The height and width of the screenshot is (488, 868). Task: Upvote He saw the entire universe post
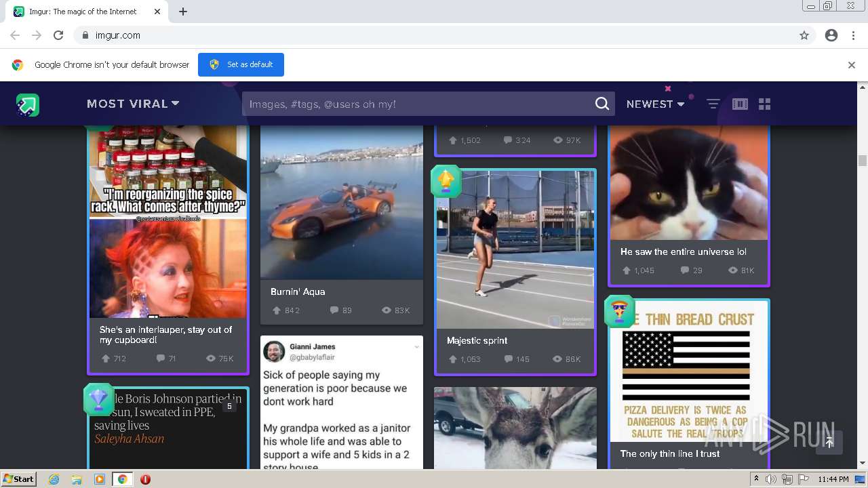click(x=627, y=270)
